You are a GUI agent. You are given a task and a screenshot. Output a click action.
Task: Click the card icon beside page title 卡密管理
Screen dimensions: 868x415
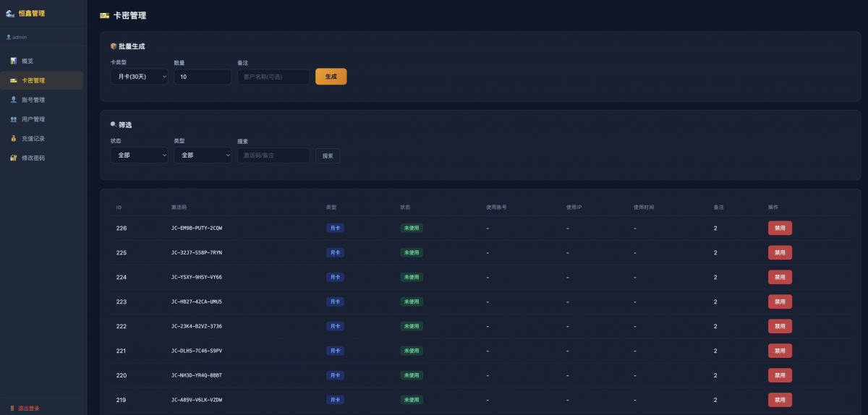[105, 15]
